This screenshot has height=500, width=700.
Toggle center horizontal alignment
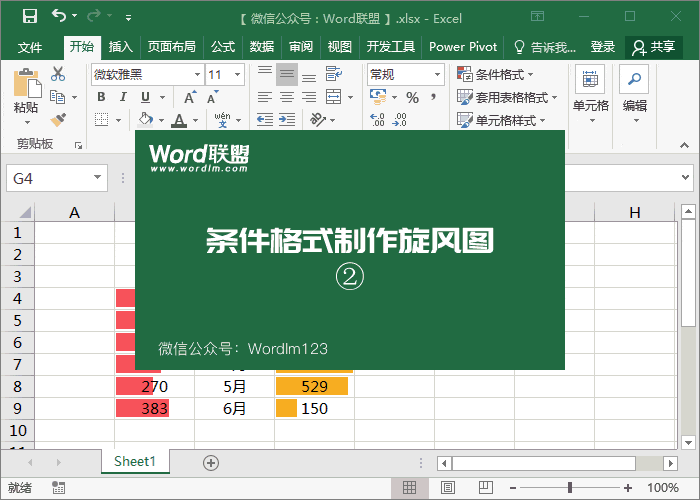pyautogui.click(x=287, y=97)
